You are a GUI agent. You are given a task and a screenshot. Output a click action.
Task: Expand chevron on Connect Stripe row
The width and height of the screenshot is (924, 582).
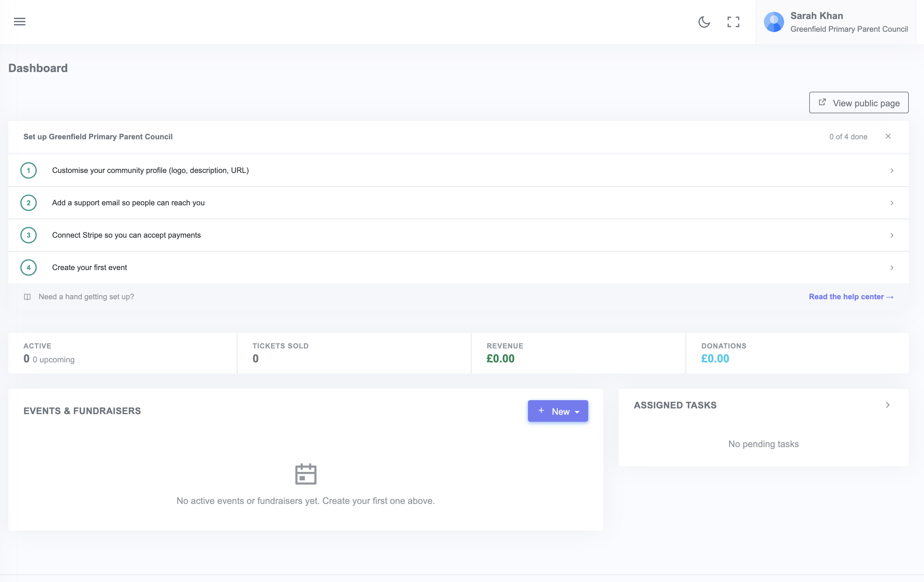[892, 235]
